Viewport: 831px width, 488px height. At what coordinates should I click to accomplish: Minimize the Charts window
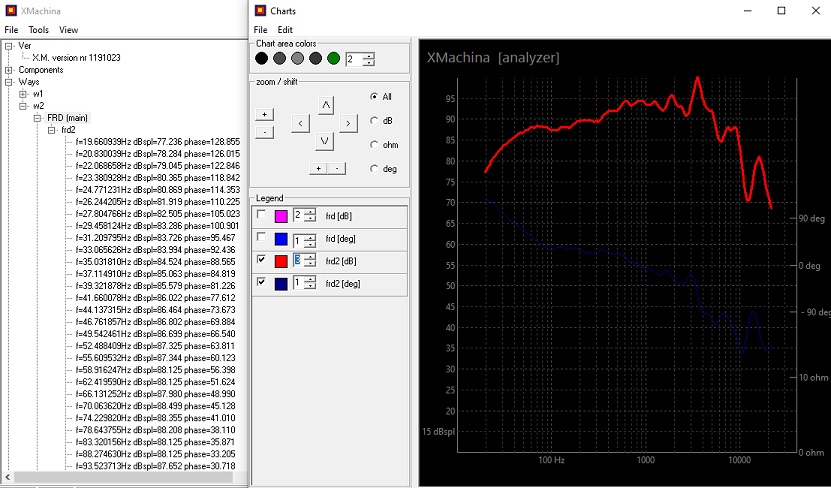[x=748, y=11]
